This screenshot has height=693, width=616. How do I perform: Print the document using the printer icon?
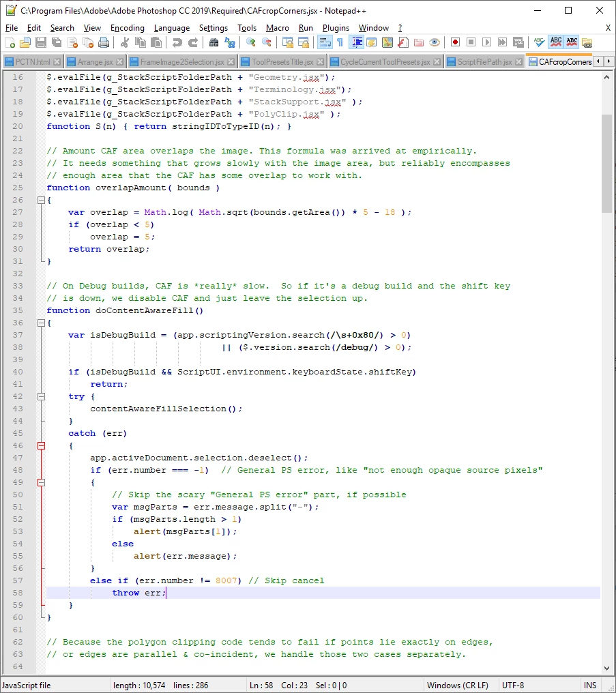[104, 42]
